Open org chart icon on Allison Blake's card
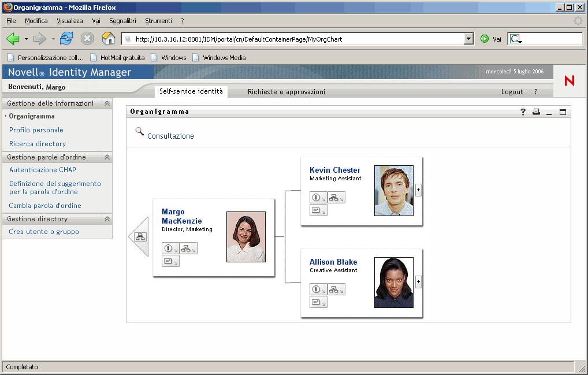588x375 pixels. coord(336,289)
